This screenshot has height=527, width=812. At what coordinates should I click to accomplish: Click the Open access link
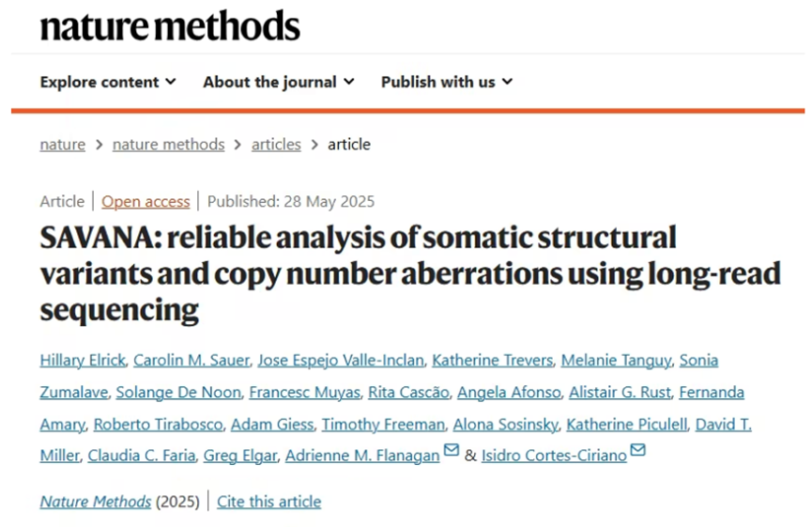pos(146,202)
